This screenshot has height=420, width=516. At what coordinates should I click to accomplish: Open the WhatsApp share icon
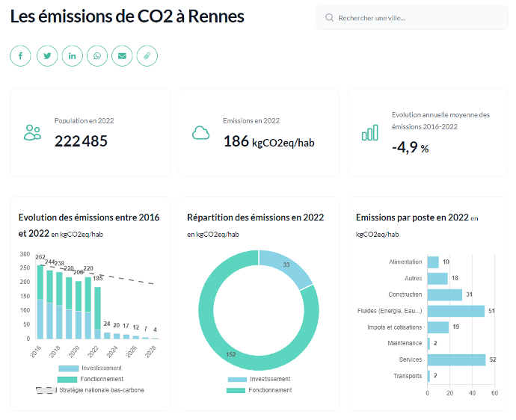pyautogui.click(x=97, y=56)
